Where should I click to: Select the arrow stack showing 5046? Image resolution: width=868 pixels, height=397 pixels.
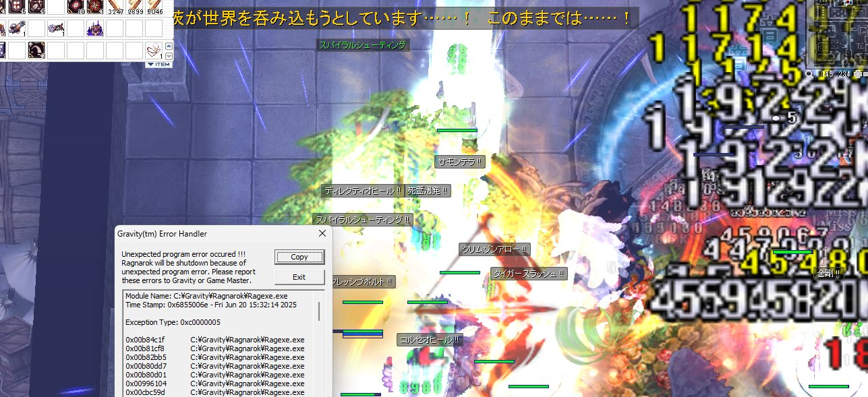click(154, 7)
